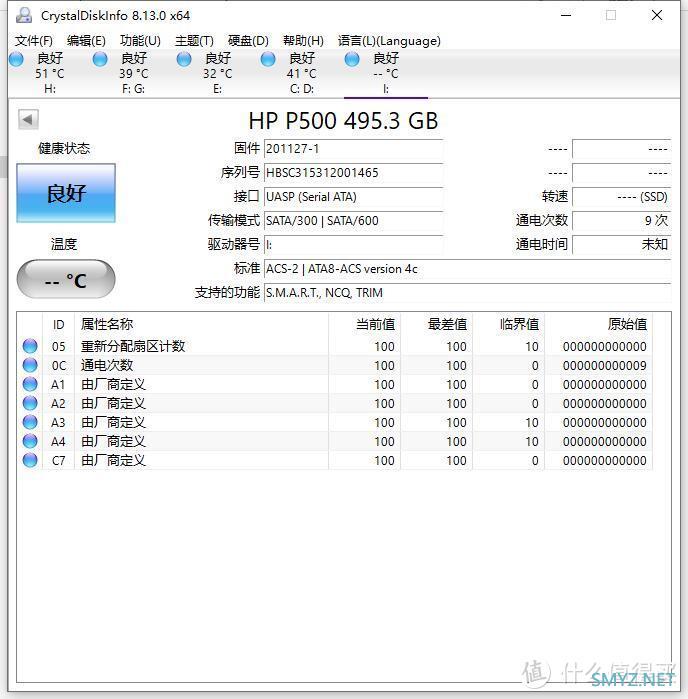Click the firmware field 201127-1
Screen dimensions: 688x699
(x=353, y=148)
